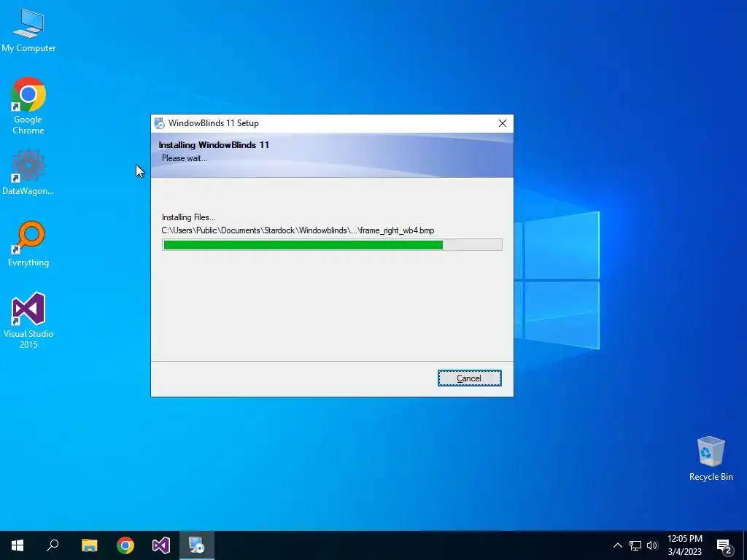This screenshot has height=560, width=747.
Task: Select the Google Chrome desktop shortcut
Action: 28,106
